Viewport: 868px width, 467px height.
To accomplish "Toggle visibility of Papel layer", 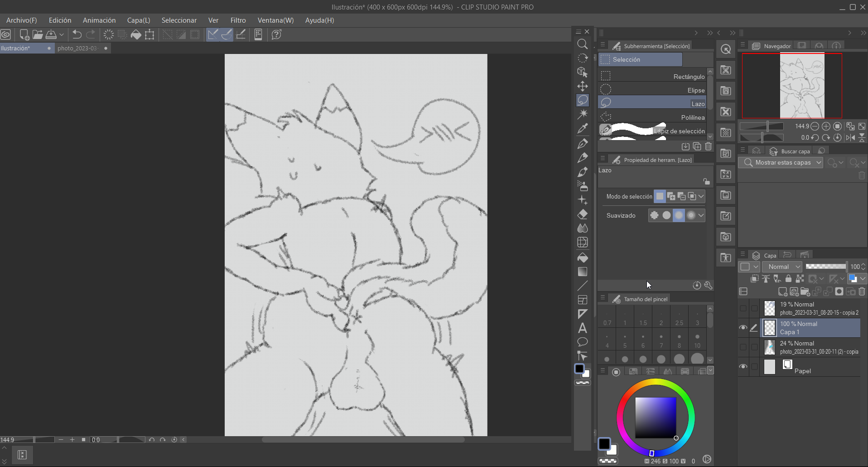I will 743,366.
